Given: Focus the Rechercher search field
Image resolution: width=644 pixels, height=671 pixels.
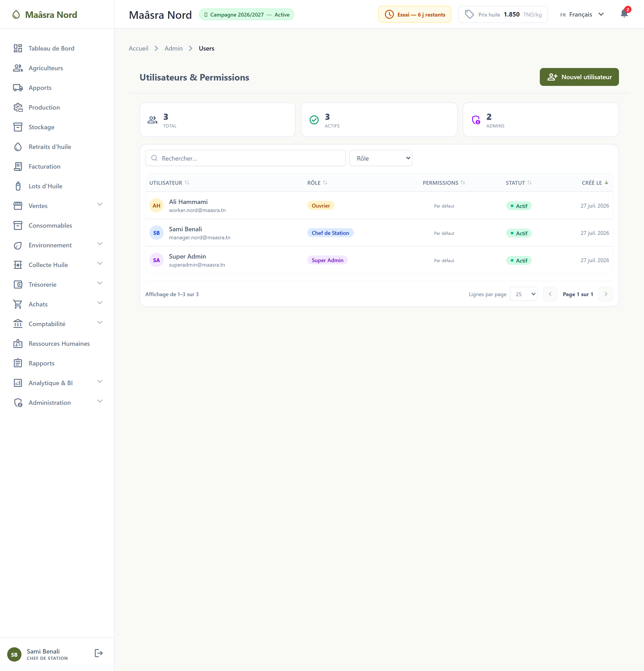Looking at the screenshot, I should click(x=245, y=158).
